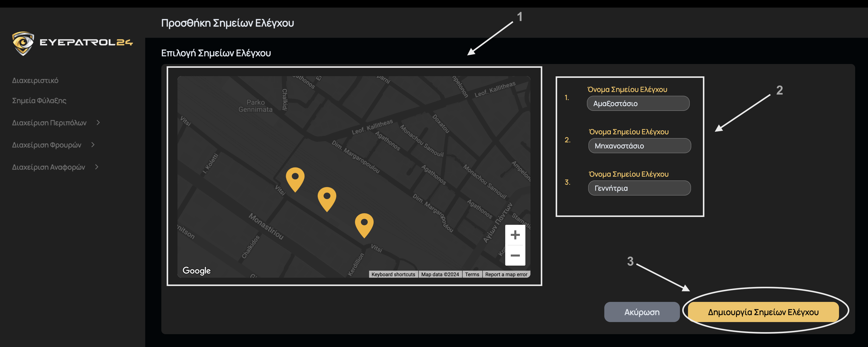Open Διαχειριστικό menu item
Screen dimensions: 868x347
[x=35, y=81]
